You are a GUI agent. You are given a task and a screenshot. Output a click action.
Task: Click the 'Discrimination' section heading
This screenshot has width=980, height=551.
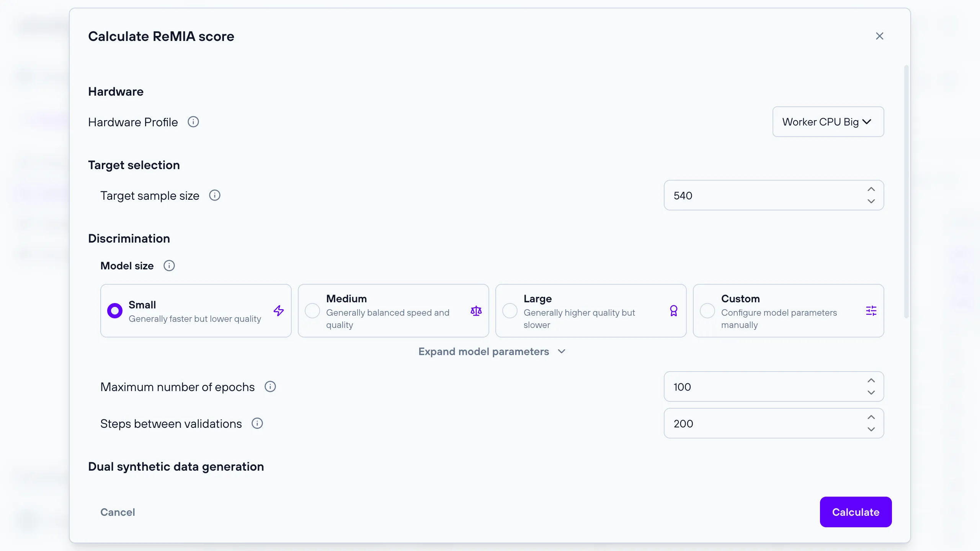[129, 238]
